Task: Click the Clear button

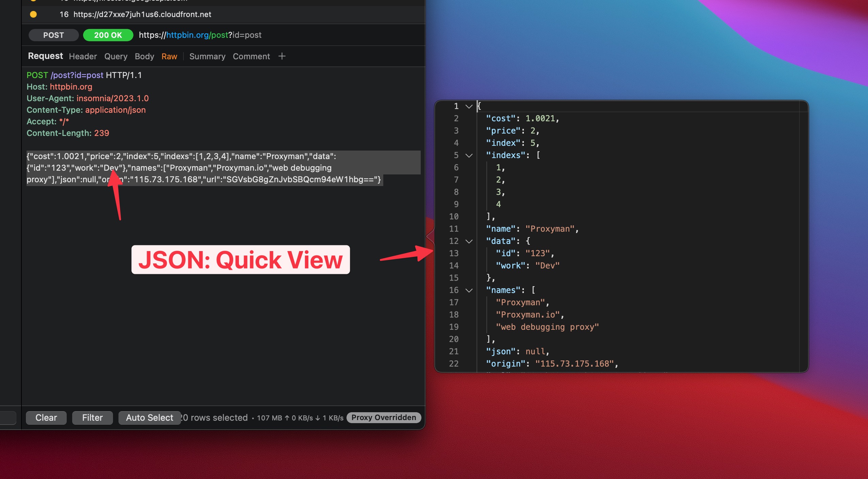Action: coord(46,418)
